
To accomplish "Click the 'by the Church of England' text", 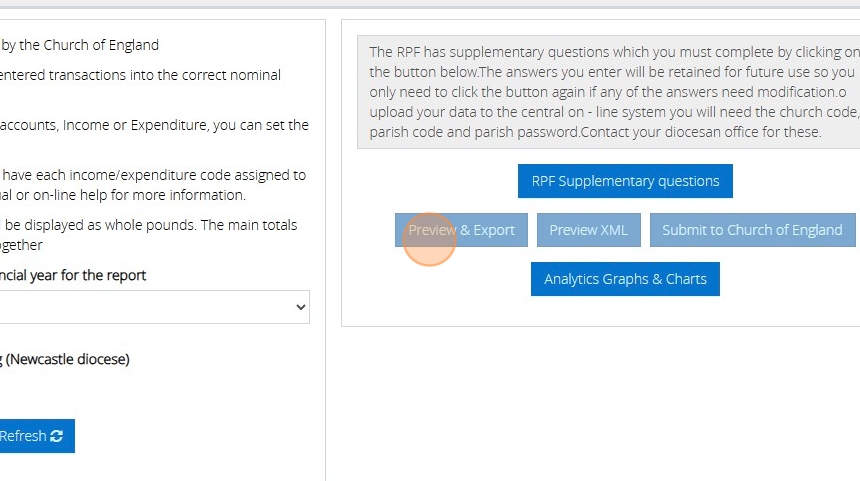I will point(80,44).
